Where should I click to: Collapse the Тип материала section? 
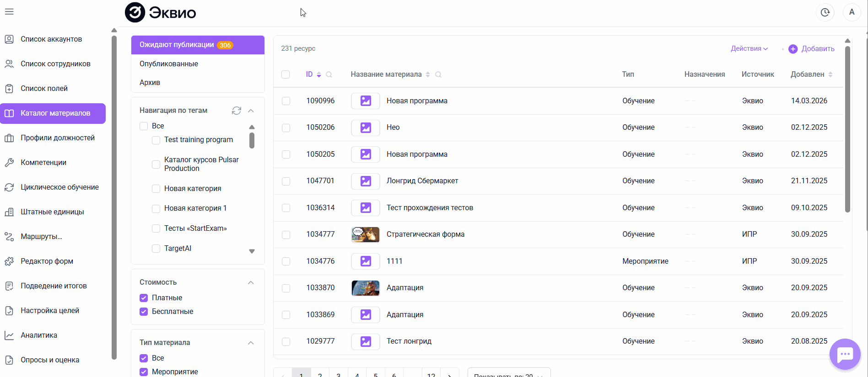tap(251, 343)
